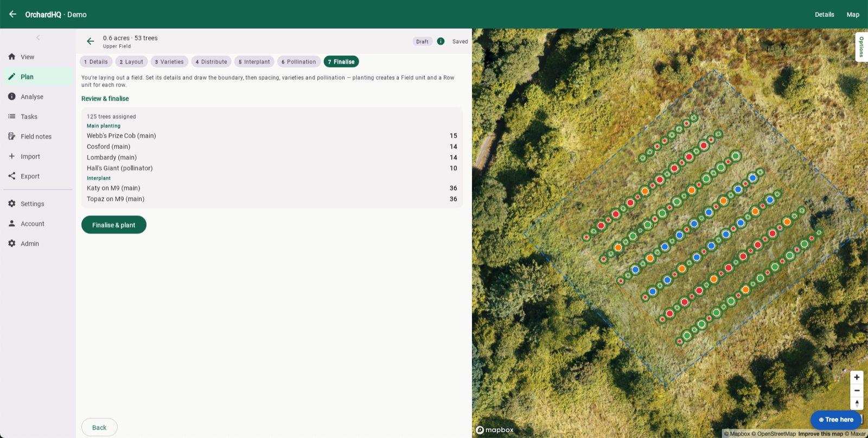
Task: Select Webb's Prize Cob (main) row
Action: point(272,136)
